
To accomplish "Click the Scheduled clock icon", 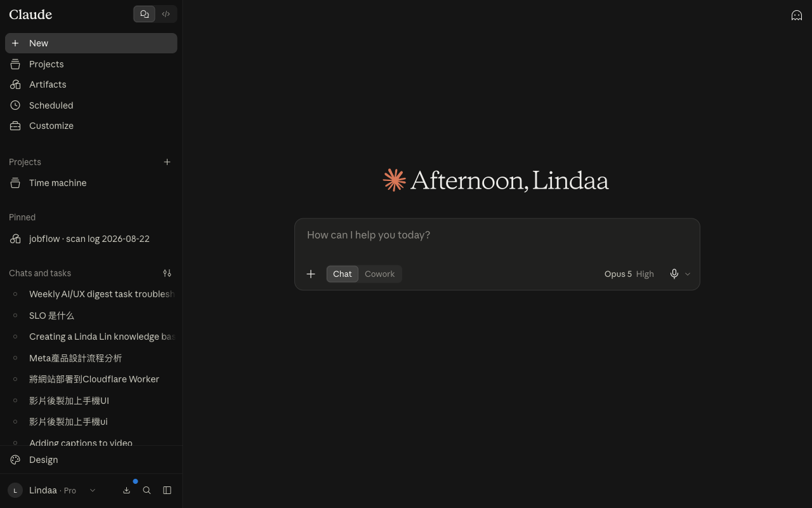I will [x=15, y=105].
